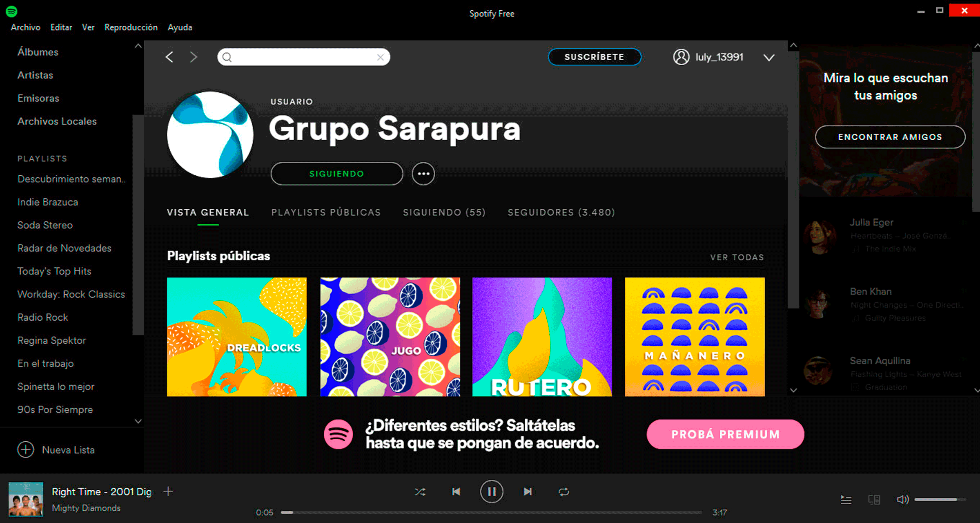Switch to Vista General tab
Image resolution: width=980 pixels, height=523 pixels.
(x=208, y=212)
